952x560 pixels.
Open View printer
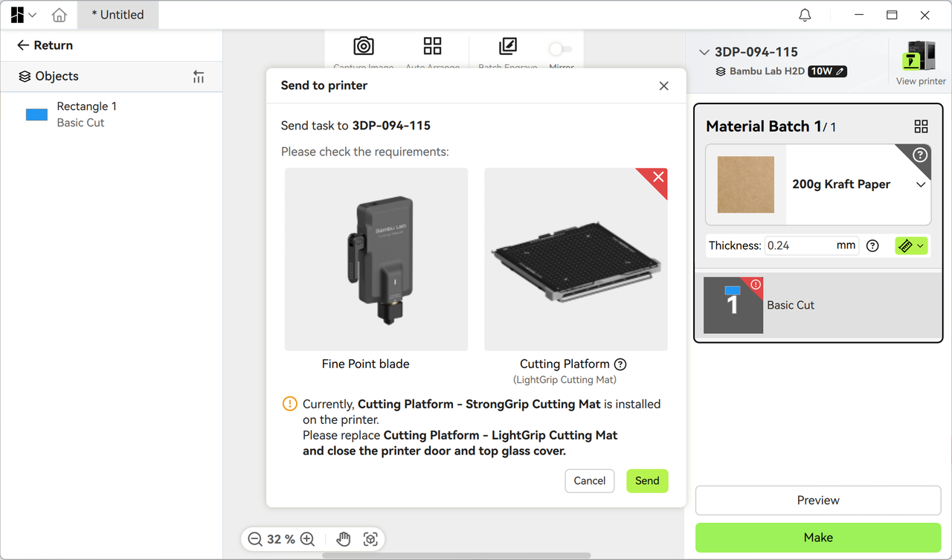(x=921, y=62)
